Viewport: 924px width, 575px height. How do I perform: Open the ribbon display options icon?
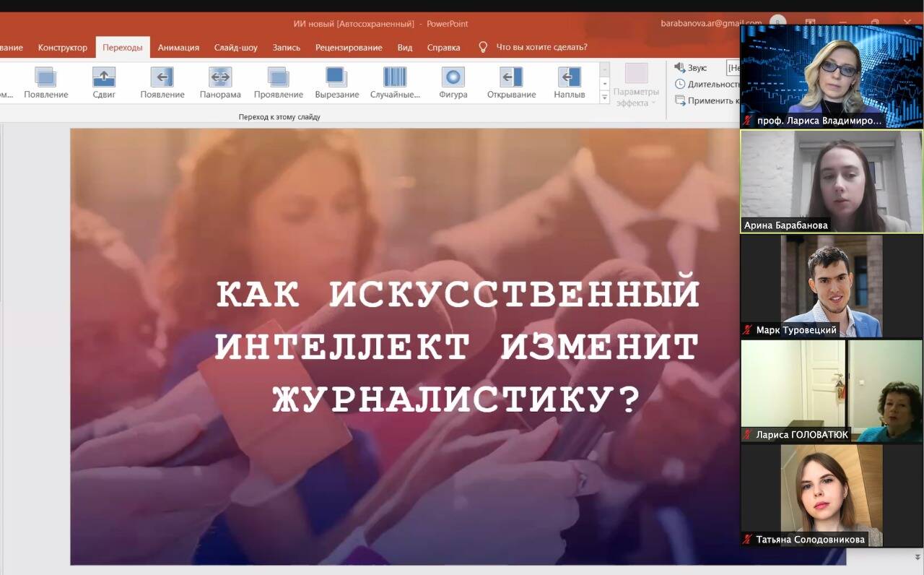(x=811, y=23)
